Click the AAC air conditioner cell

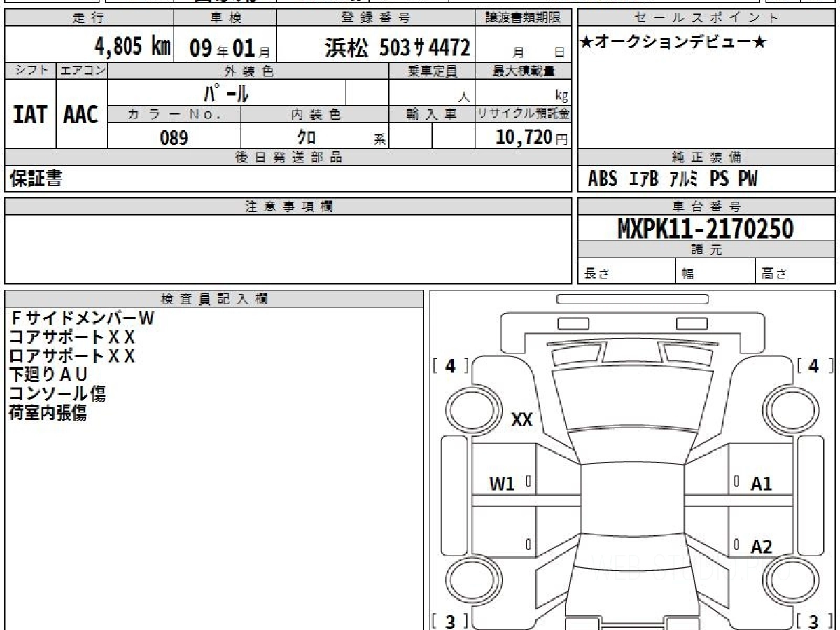tap(81, 115)
